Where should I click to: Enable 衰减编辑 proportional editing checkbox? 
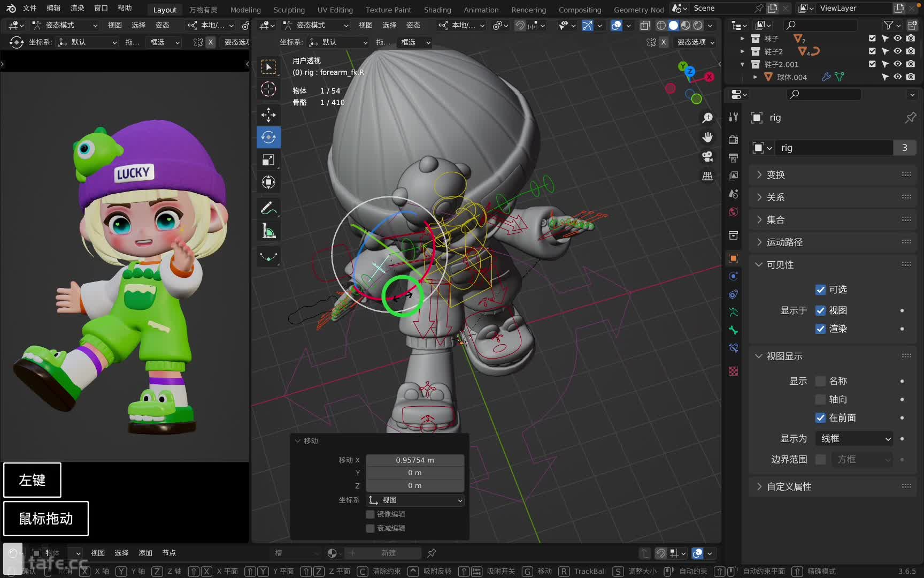pos(370,528)
